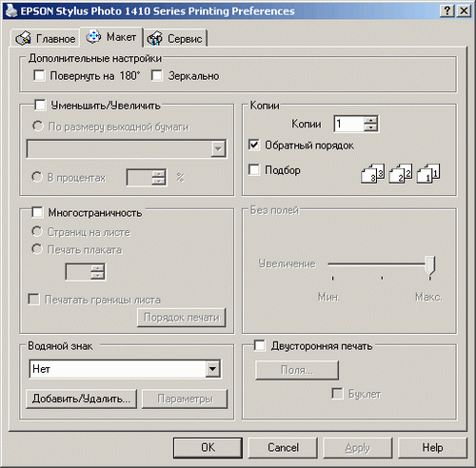The image size is (476, 468).
Task: Select Страниц на листе radio button
Action: 37,232
